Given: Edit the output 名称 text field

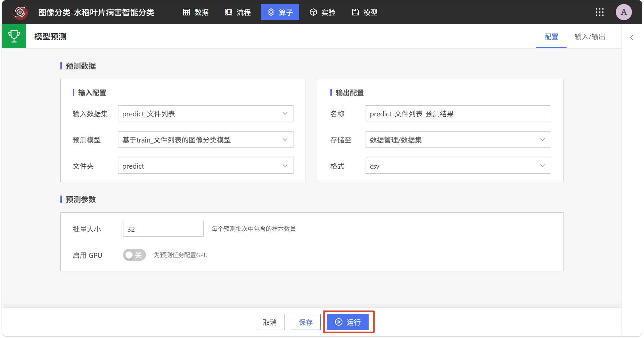Looking at the screenshot, I should (x=458, y=114).
